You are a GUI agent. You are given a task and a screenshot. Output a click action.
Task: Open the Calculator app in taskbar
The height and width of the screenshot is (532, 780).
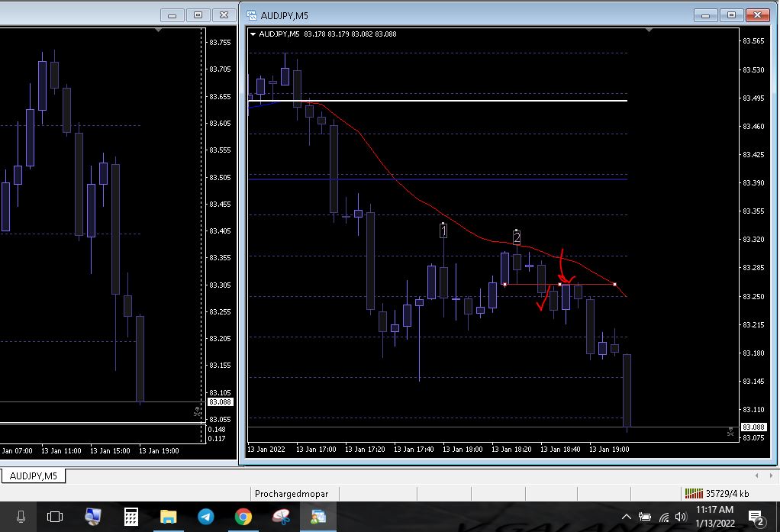[131, 517]
